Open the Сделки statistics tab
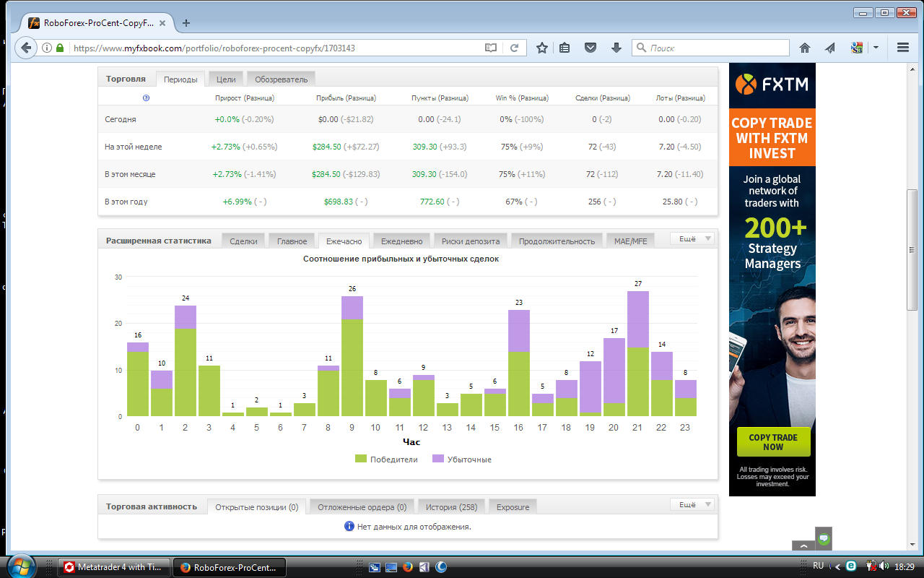Image resolution: width=924 pixels, height=578 pixels. tap(243, 241)
